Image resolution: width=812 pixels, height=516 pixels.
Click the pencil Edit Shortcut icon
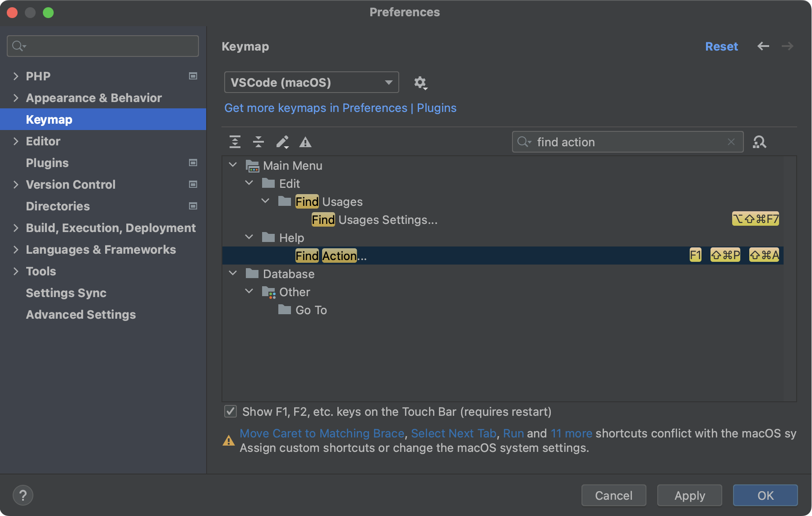tap(282, 142)
